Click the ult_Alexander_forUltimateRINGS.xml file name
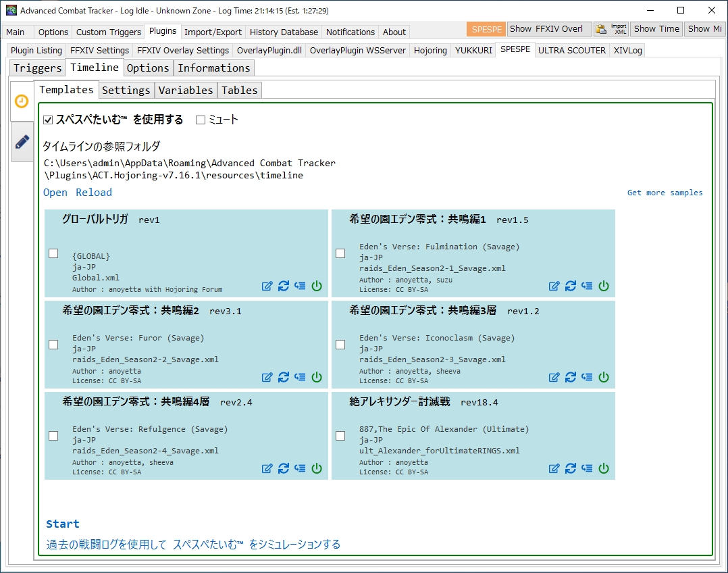Screen dimensions: 728x573 click(x=439, y=450)
